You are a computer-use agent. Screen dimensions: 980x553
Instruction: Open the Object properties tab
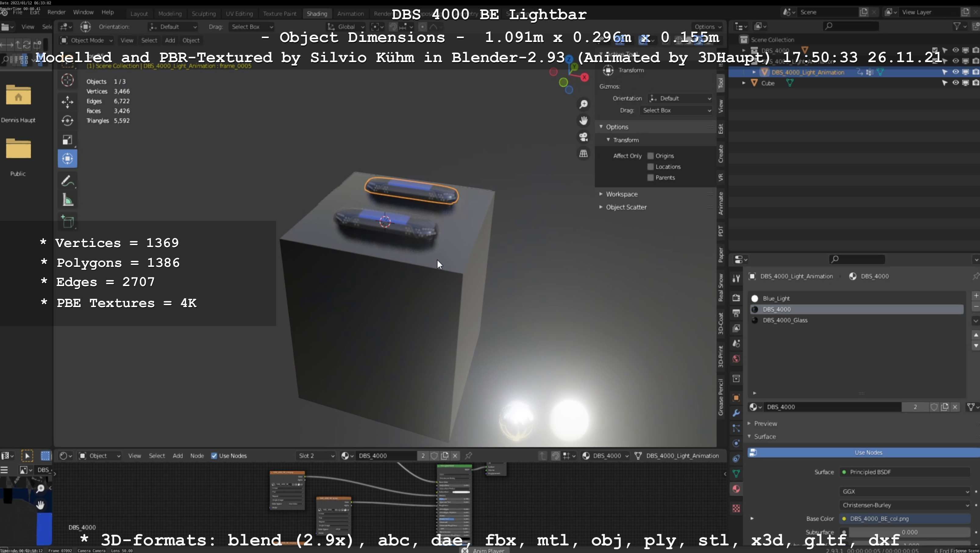click(736, 397)
